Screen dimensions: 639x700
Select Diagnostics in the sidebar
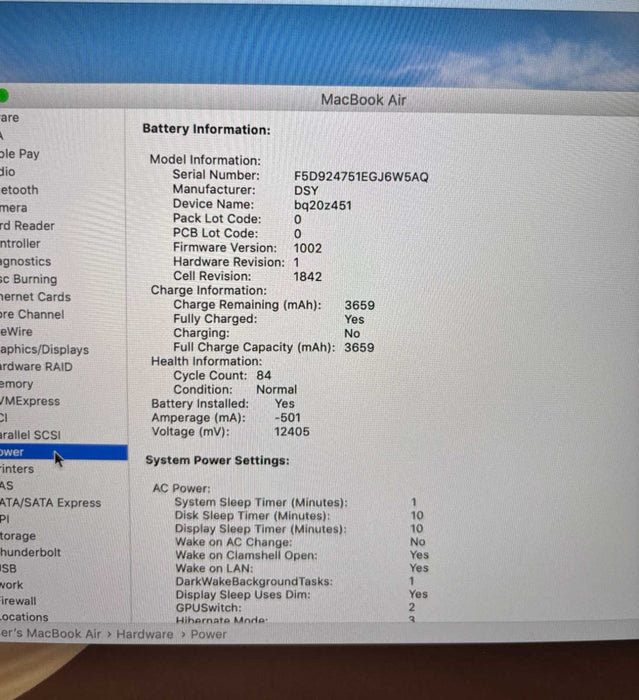[x=25, y=261]
